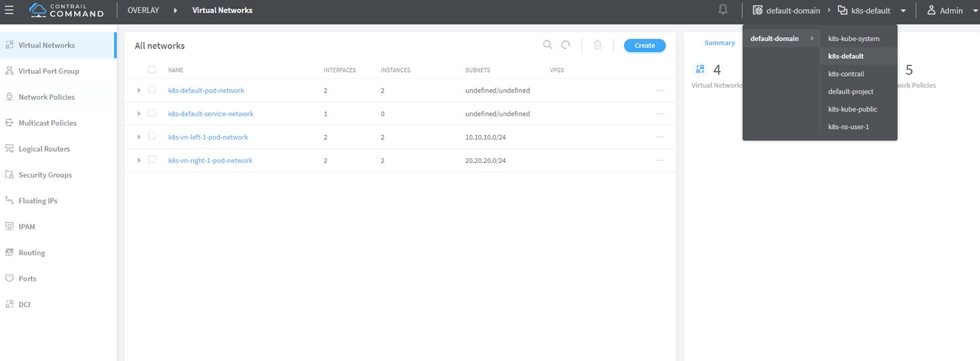Click the domain globe icon in header
This screenshot has width=980, height=361.
pos(757,10)
